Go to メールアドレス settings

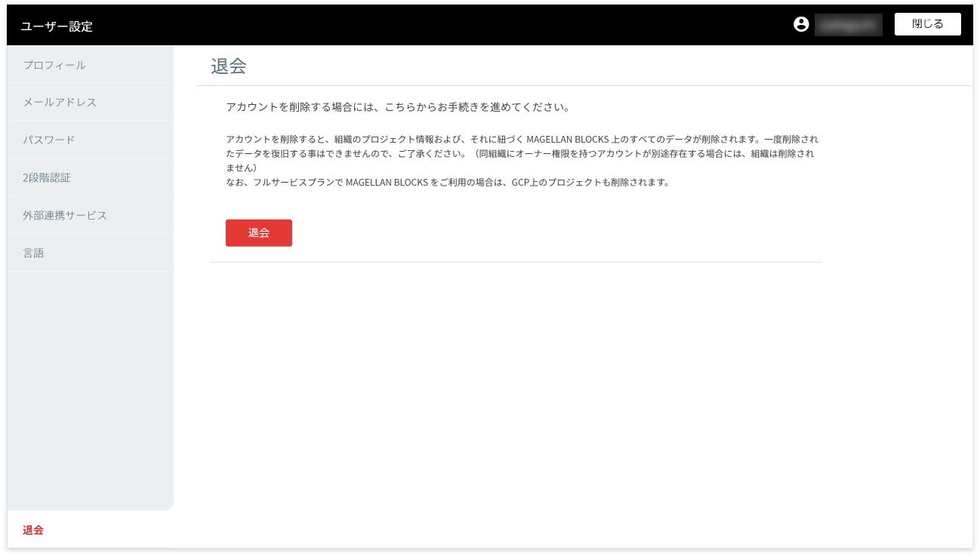tap(91, 102)
